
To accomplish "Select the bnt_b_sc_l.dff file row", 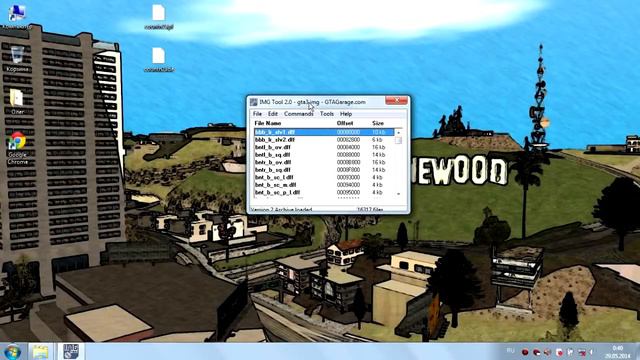I will pyautogui.click(x=324, y=177).
